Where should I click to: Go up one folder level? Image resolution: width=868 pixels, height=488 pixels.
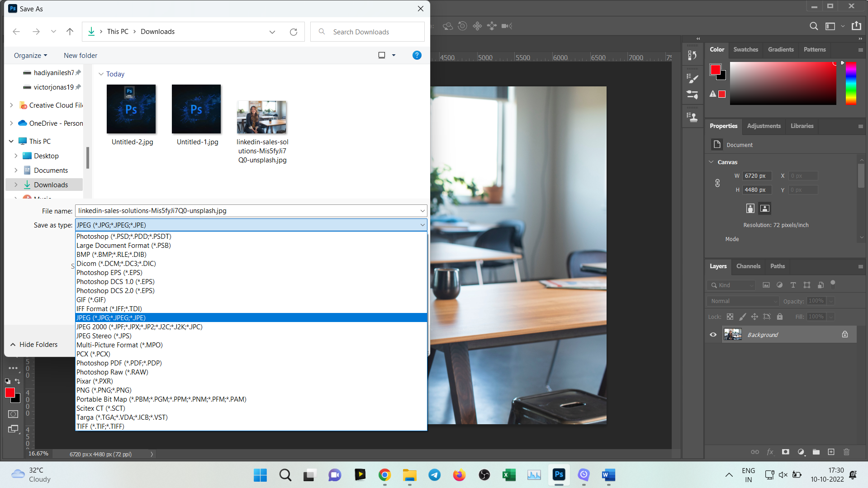pos(70,32)
